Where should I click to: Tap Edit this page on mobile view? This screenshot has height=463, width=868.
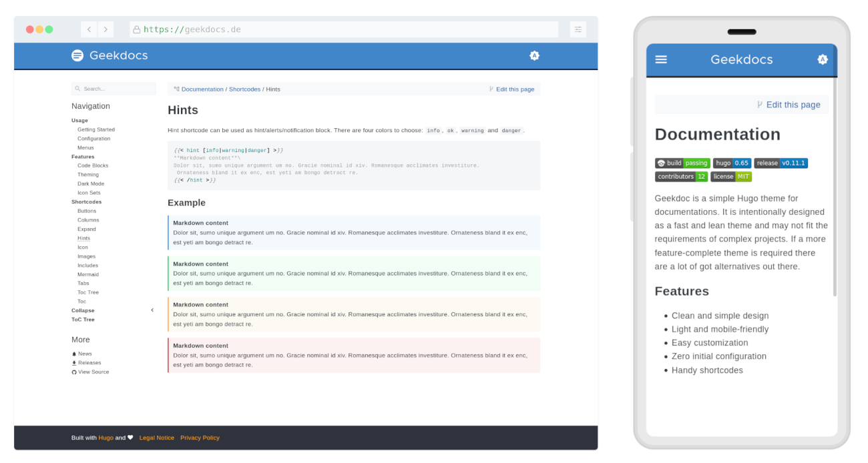(793, 105)
